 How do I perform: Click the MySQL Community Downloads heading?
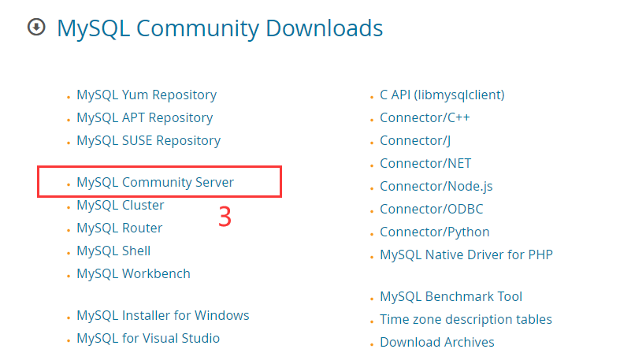(220, 28)
